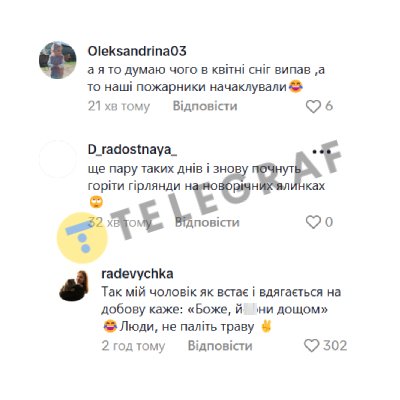Screen dimensions: 400x400
Task: Reply to Oleksandrina03 via Відповісти
Action: point(205,106)
